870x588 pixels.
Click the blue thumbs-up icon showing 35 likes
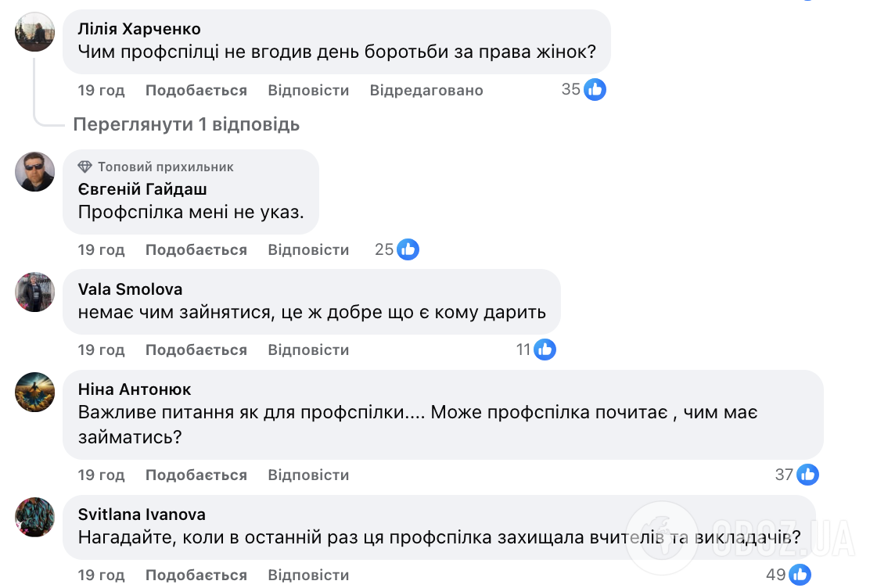595,89
